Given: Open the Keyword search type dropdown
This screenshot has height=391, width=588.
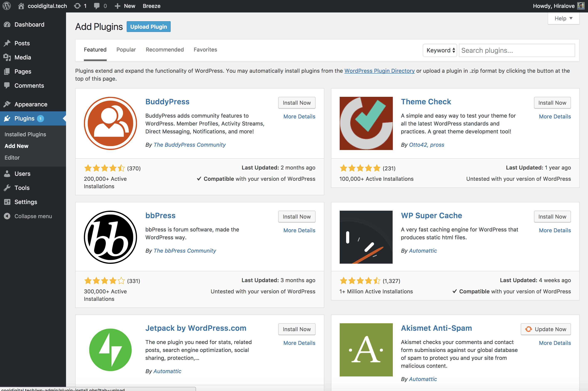Looking at the screenshot, I should tap(440, 50).
